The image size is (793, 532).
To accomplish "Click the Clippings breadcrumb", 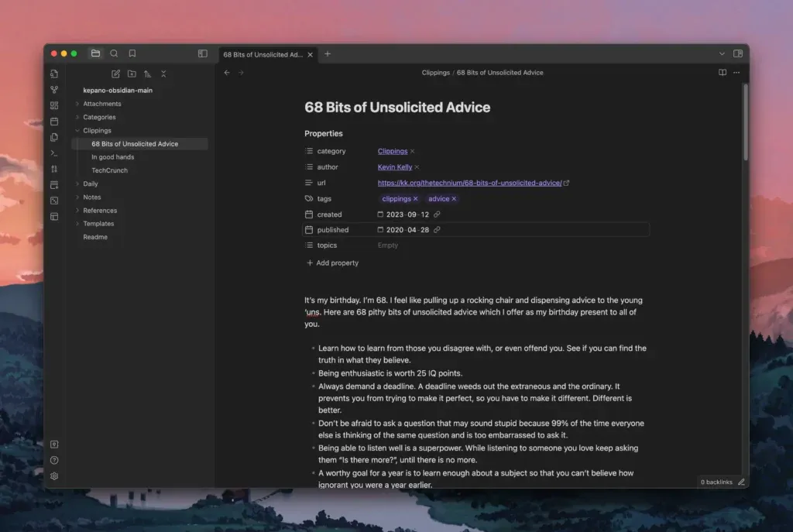I will 435,73.
